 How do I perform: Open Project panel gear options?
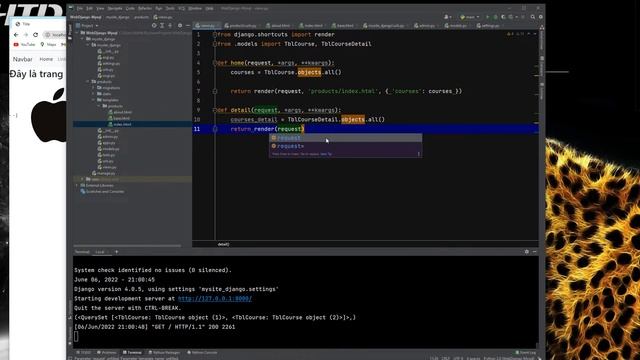click(x=180, y=25)
